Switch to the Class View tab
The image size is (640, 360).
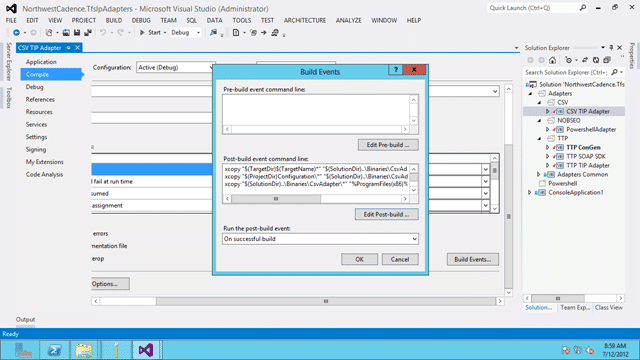(609, 307)
